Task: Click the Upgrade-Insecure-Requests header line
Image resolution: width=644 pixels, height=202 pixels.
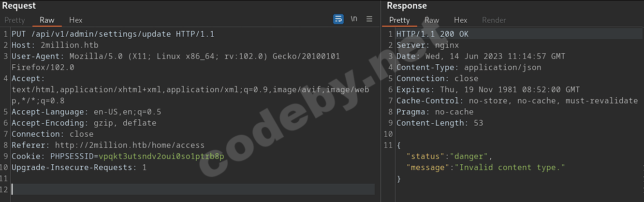Action: click(79, 168)
